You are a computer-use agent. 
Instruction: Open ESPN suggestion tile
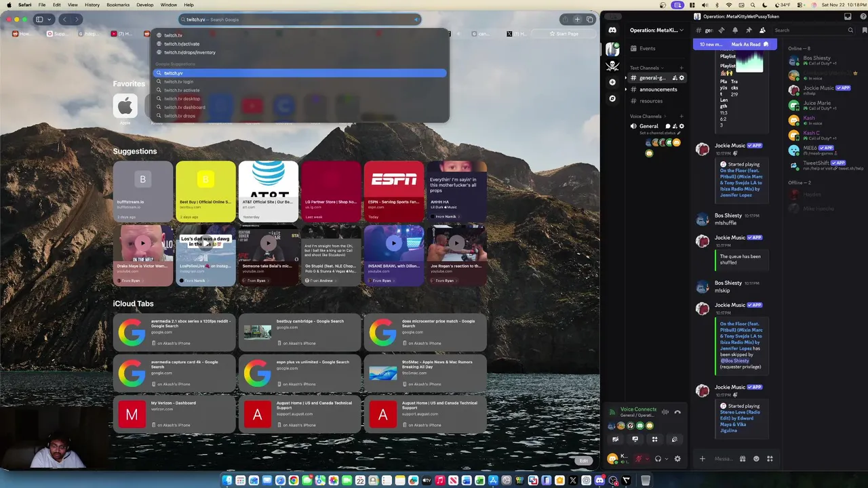[393, 192]
